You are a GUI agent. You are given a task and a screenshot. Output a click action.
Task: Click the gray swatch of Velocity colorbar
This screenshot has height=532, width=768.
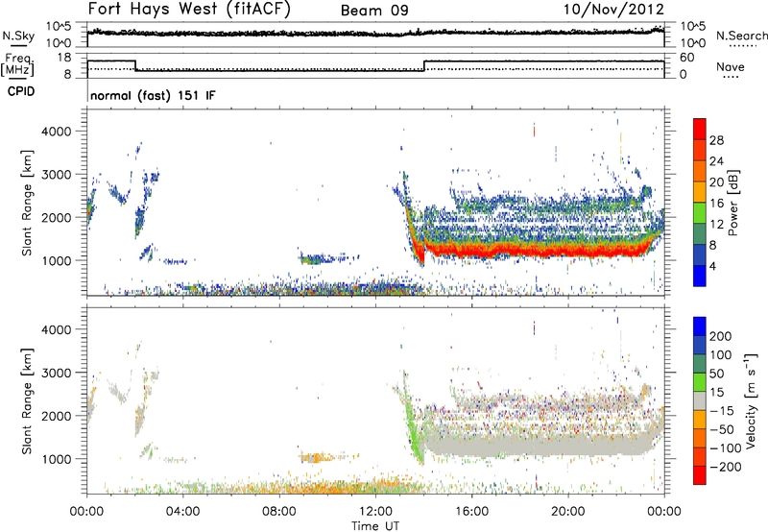pos(700,400)
